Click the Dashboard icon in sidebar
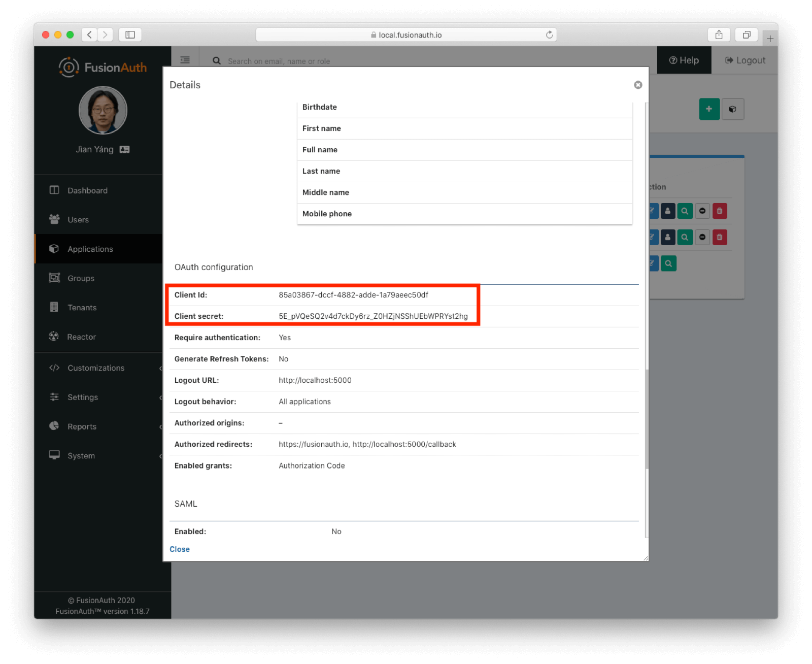The height and width of the screenshot is (664, 812). [54, 190]
